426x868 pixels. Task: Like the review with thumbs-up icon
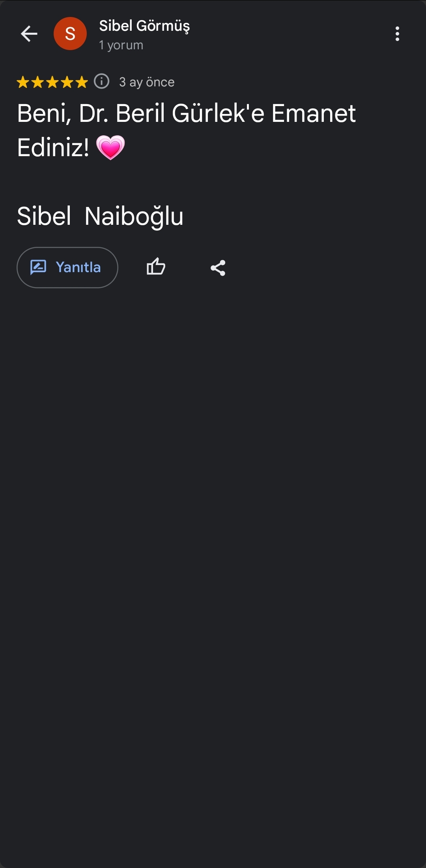[156, 267]
